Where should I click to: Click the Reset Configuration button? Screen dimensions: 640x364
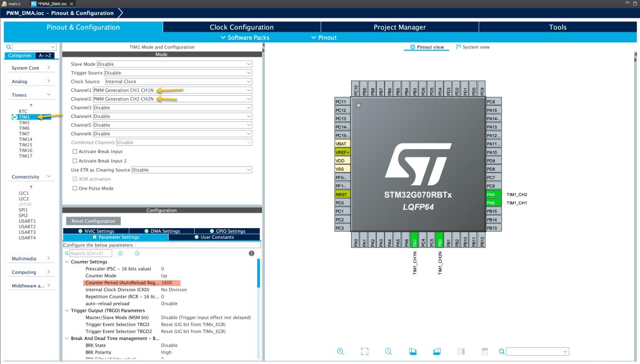pos(93,221)
